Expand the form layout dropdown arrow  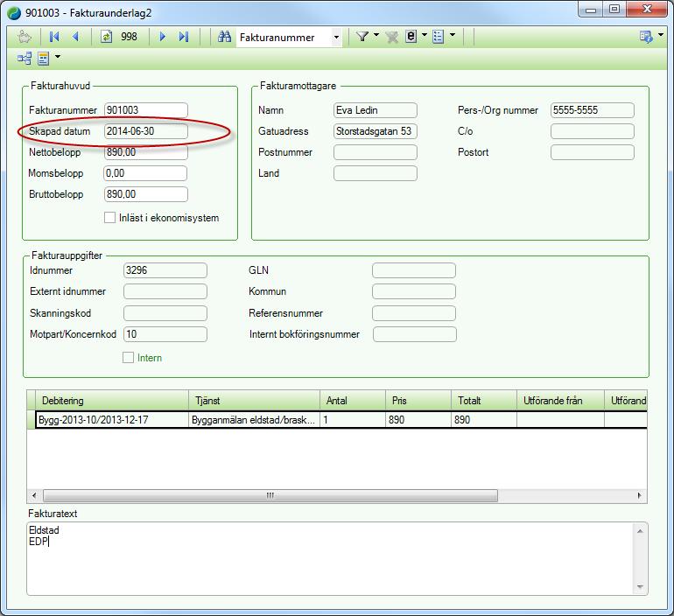(x=58, y=56)
